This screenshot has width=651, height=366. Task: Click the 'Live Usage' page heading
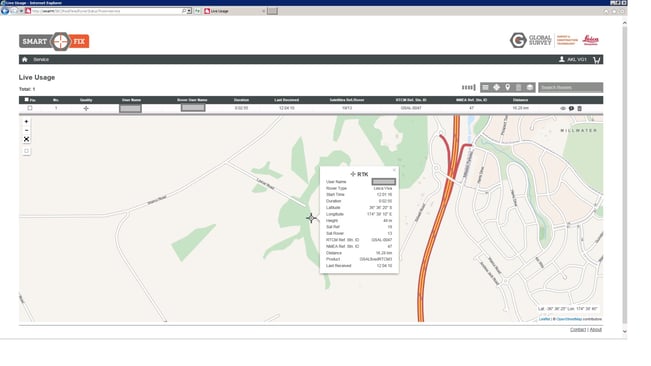(x=37, y=77)
